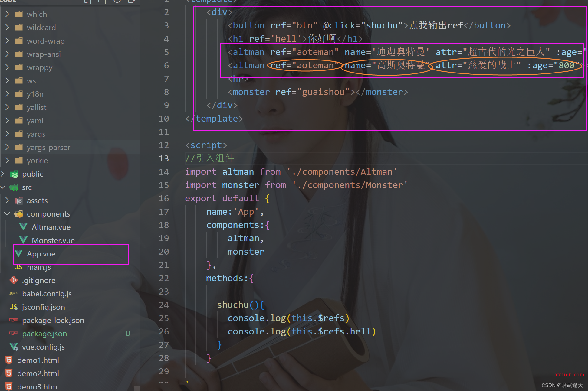
Task: Click the Vue icon beside App.vue
Action: coord(18,253)
